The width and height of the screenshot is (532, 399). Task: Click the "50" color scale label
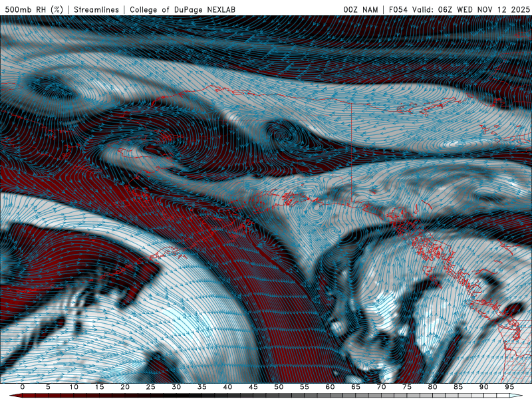[279, 387]
